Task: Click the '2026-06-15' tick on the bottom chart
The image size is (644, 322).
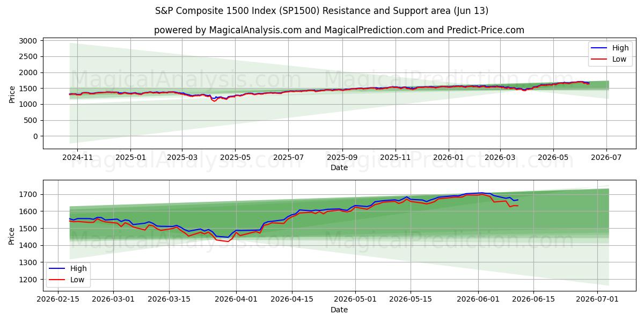Action: (x=534, y=299)
